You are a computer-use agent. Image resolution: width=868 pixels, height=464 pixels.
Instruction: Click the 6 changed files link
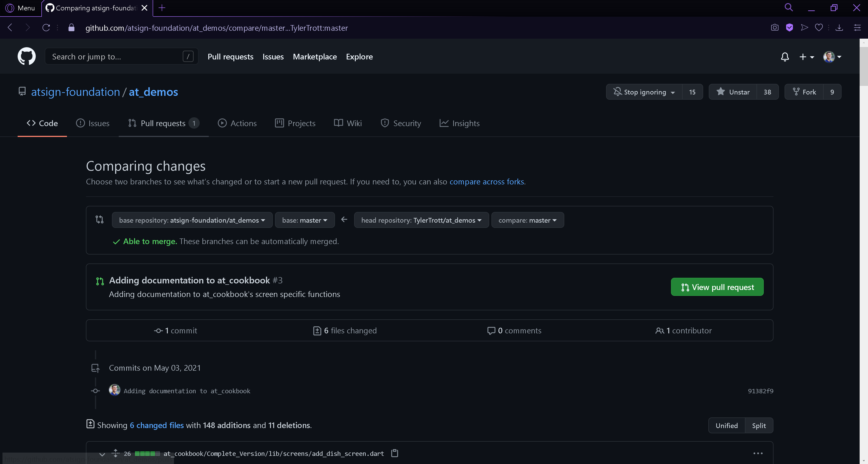[x=157, y=425]
